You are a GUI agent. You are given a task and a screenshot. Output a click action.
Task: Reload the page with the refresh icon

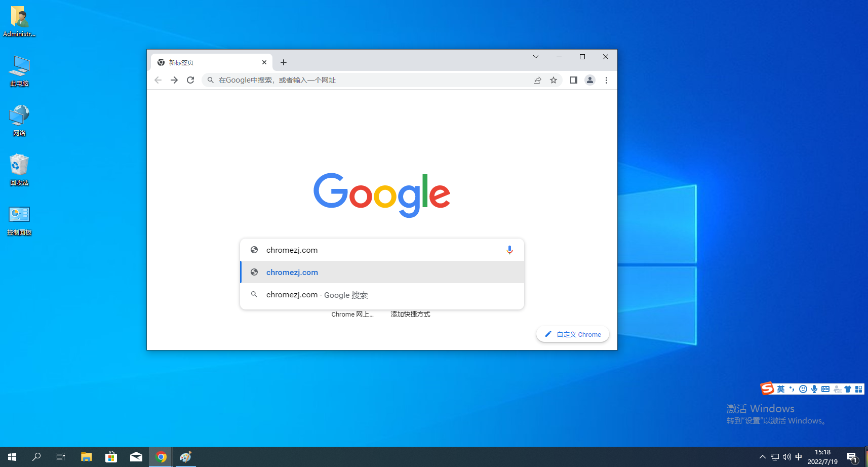tap(190, 80)
